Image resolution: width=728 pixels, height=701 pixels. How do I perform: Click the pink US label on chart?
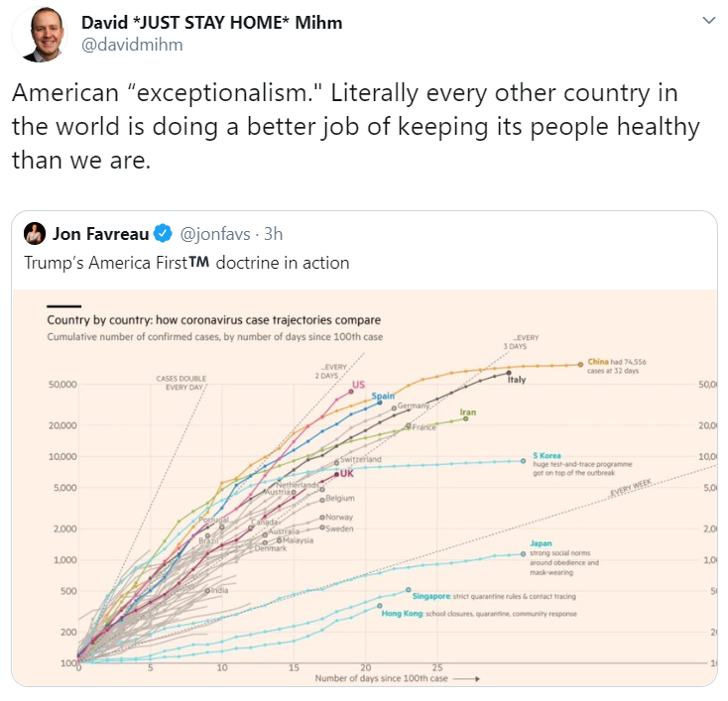358,385
